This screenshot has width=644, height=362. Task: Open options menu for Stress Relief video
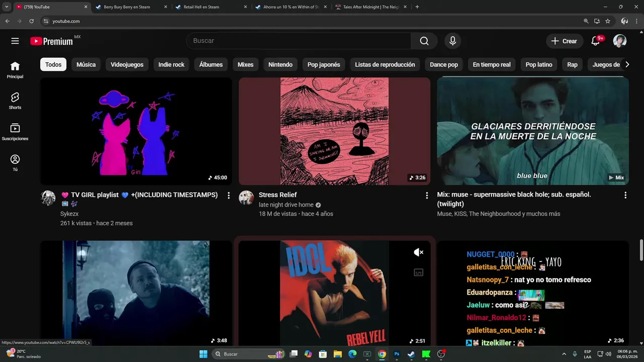pos(427,195)
